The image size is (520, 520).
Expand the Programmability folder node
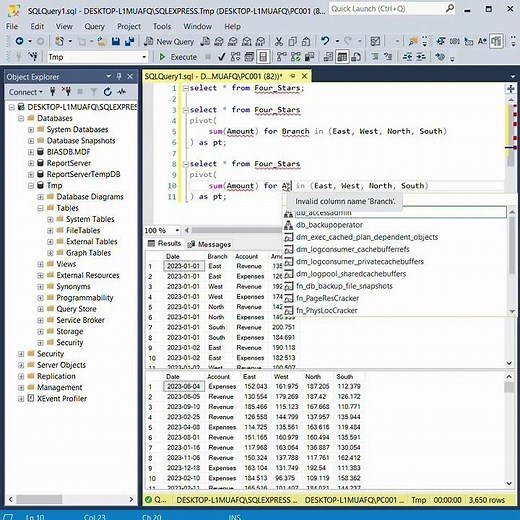(x=40, y=298)
